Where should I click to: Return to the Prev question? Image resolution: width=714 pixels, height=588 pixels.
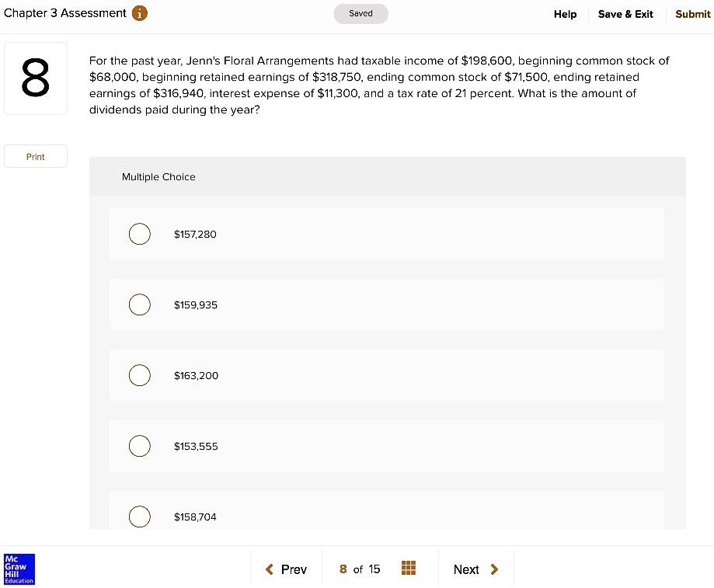294,569
